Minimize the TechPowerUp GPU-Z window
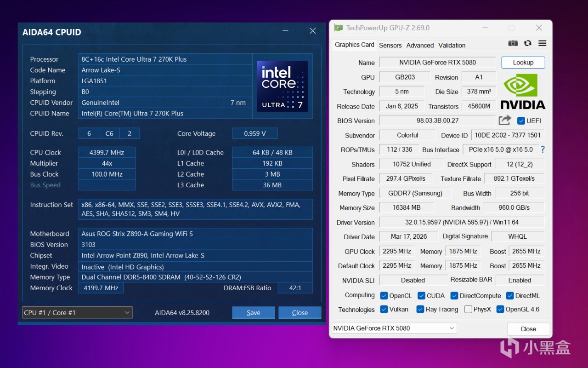This screenshot has width=588, height=368. click(x=485, y=28)
